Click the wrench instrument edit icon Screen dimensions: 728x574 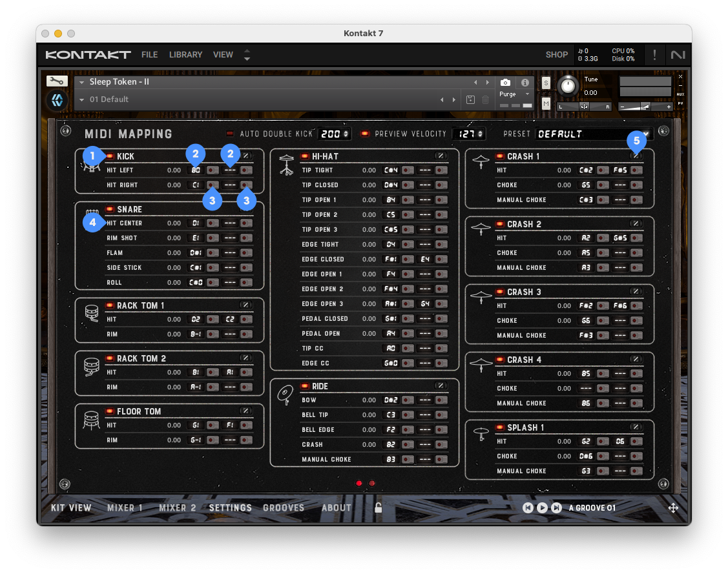click(56, 81)
